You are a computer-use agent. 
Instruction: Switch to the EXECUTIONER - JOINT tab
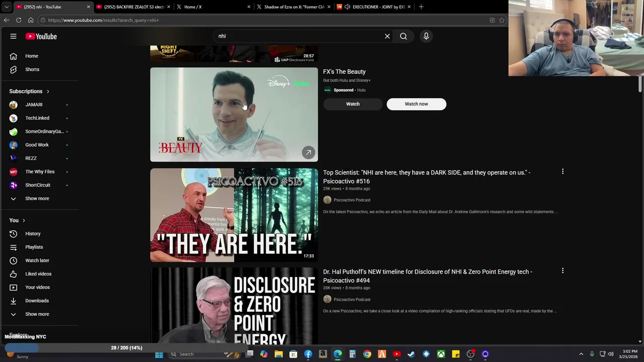pyautogui.click(x=373, y=7)
